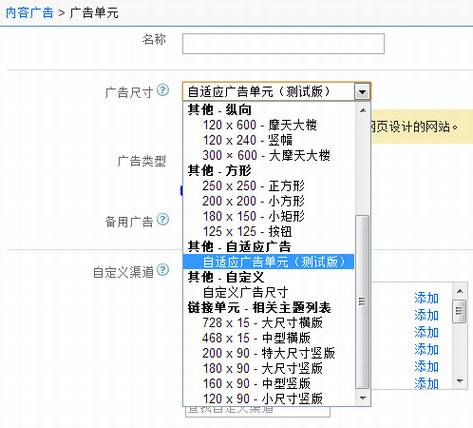Viewport: 473px width, 428px height.
Task: Click channel list scroll down arrow
Action: (460, 380)
